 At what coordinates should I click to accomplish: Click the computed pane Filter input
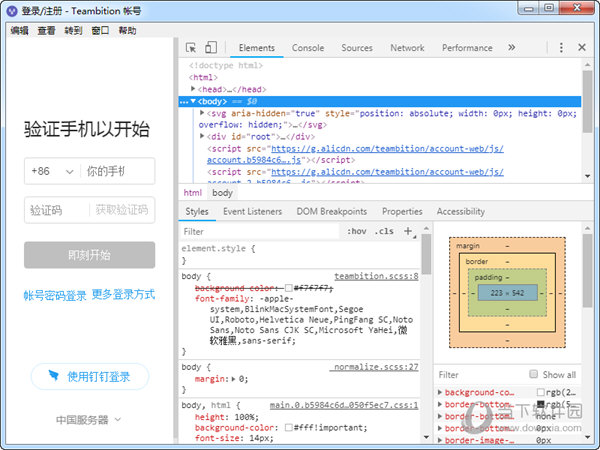(x=480, y=375)
